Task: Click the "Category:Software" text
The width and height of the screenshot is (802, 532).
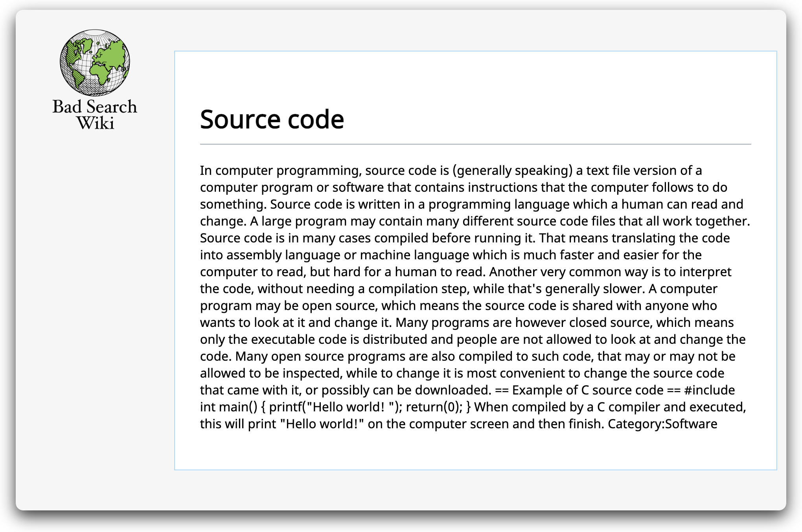Action: 662,424
